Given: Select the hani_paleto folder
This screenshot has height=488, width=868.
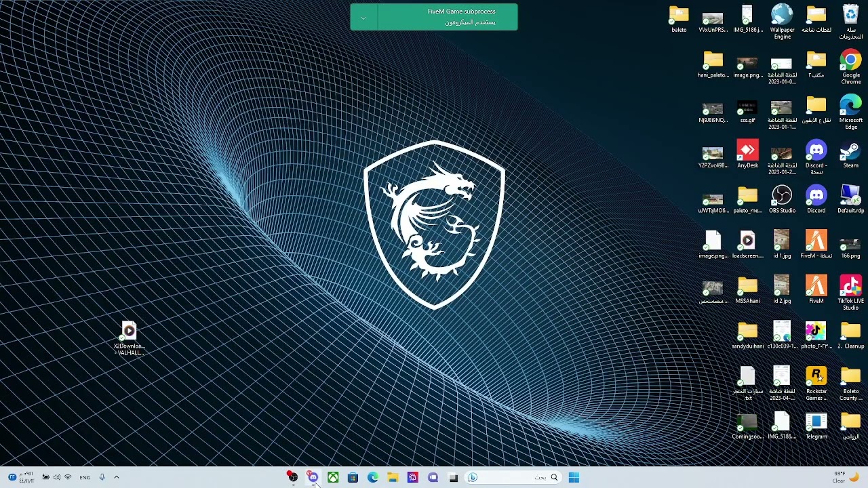Looking at the screenshot, I should [x=713, y=64].
